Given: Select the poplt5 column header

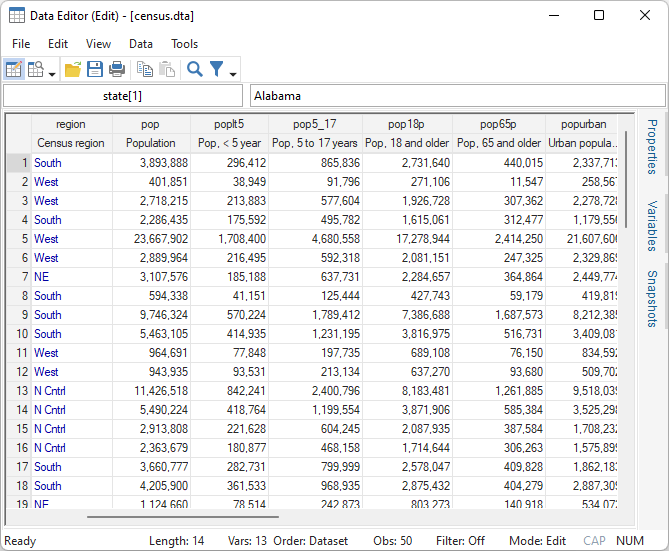Looking at the screenshot, I should tap(229, 124).
